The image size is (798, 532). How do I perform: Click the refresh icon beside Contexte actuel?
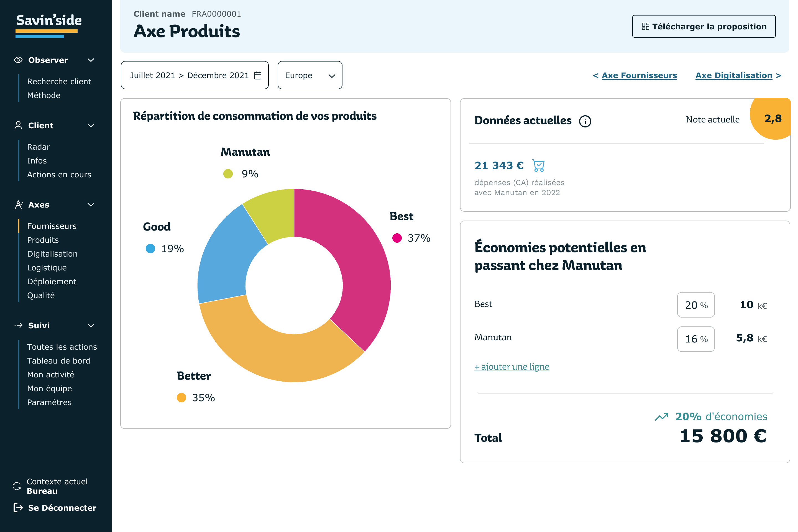click(17, 486)
